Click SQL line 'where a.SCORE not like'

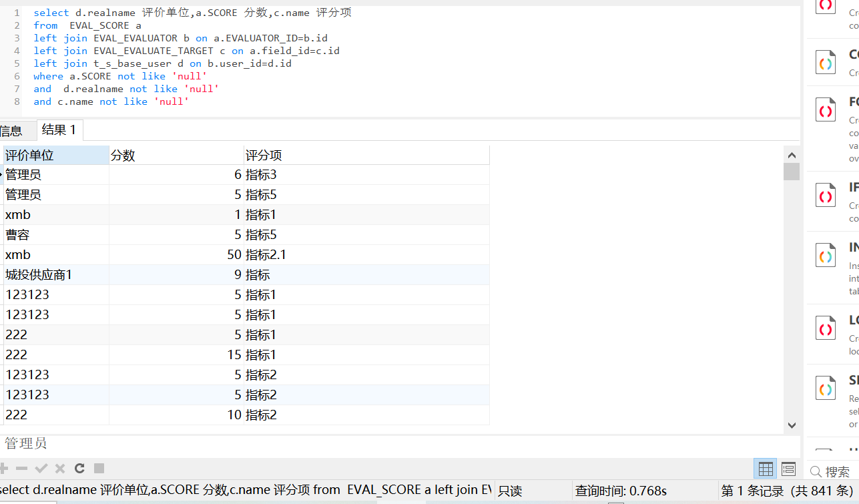tap(120, 76)
